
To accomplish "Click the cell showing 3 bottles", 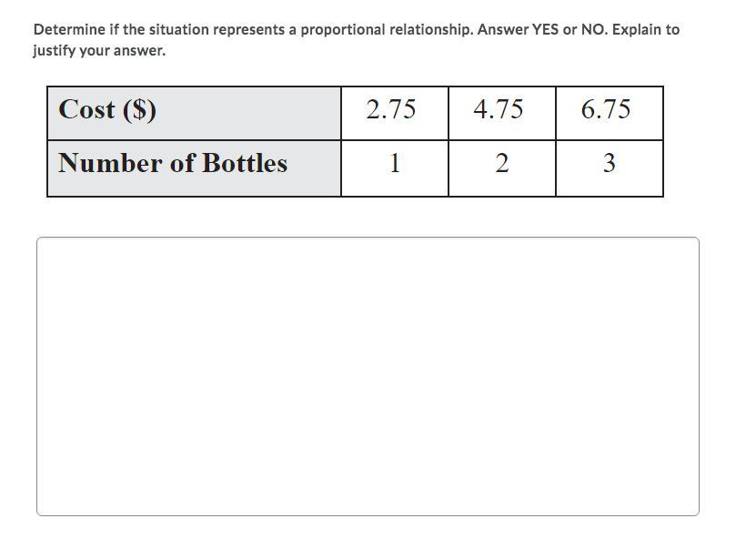I will 610,168.
